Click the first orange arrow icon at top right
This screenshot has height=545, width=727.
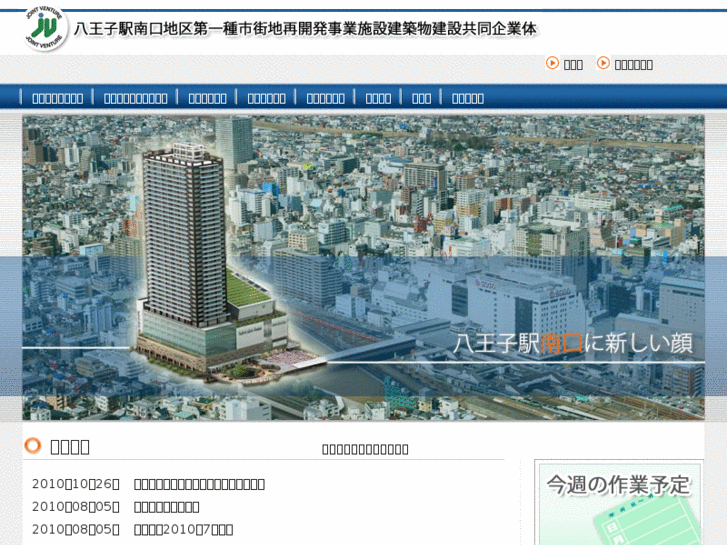click(552, 63)
